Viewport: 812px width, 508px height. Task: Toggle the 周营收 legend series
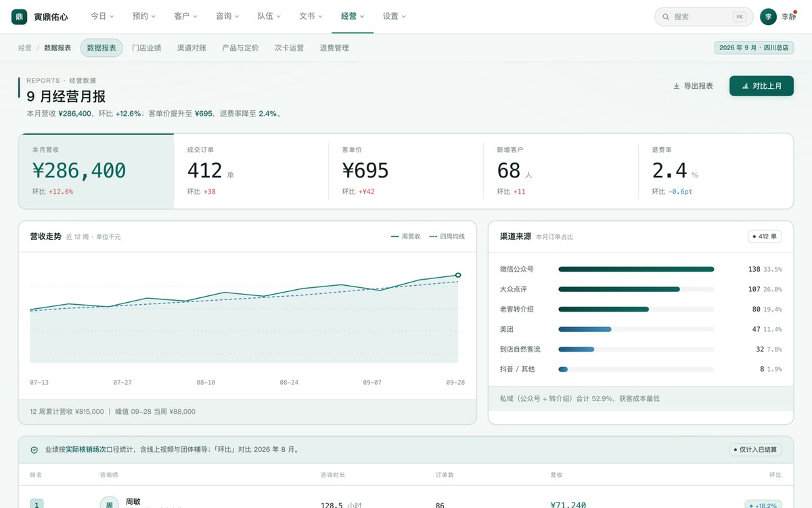click(x=405, y=236)
